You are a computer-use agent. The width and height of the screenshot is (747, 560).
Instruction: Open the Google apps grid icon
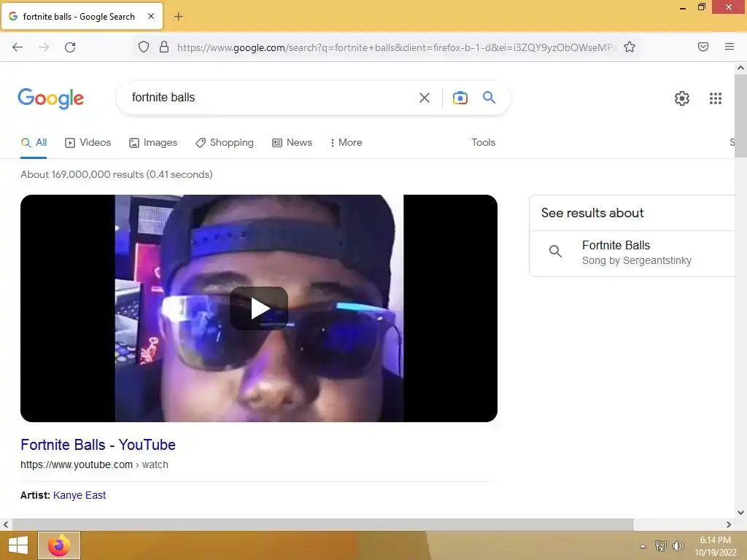click(715, 98)
